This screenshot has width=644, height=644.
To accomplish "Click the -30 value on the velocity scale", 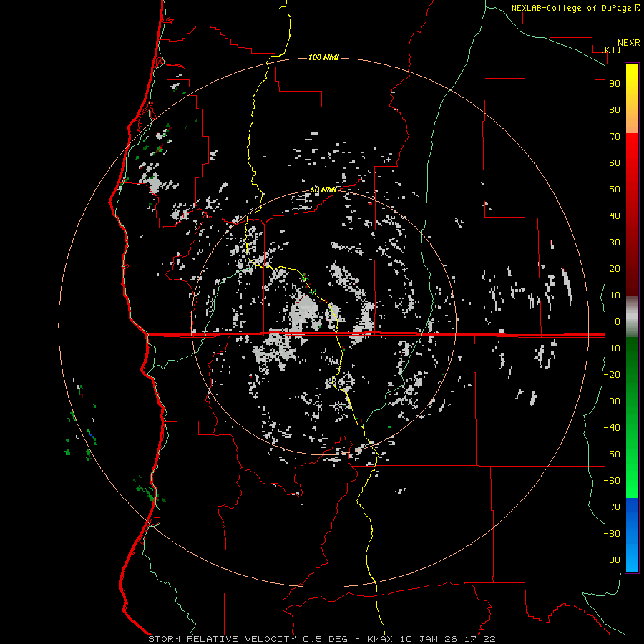I will [x=612, y=401].
